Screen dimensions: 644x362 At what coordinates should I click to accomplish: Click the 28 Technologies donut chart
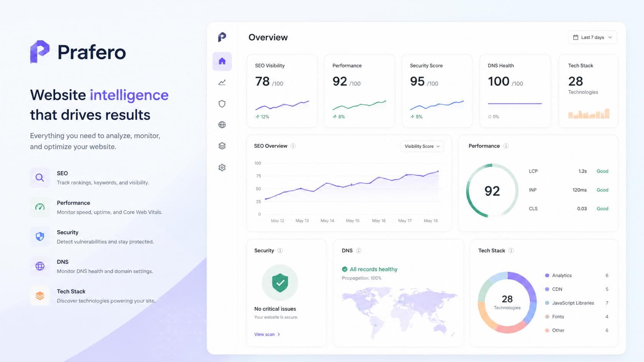click(507, 303)
